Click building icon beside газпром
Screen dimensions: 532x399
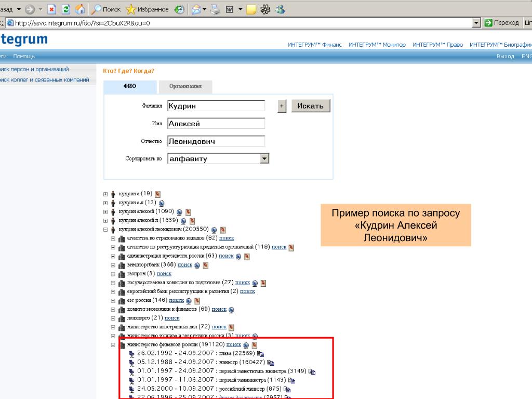click(122, 274)
